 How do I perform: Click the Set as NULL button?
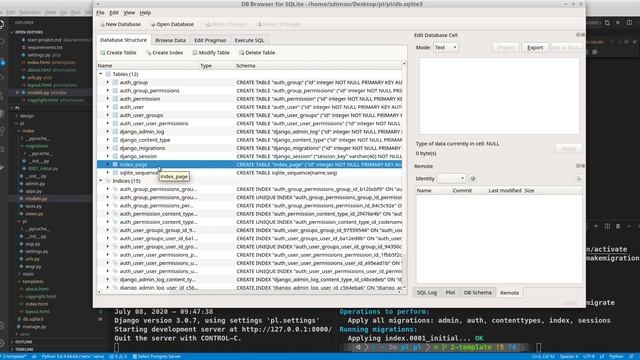tap(567, 48)
